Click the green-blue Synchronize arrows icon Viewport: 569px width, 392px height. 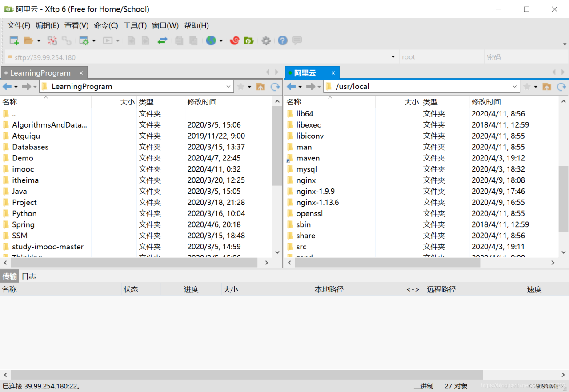point(162,41)
